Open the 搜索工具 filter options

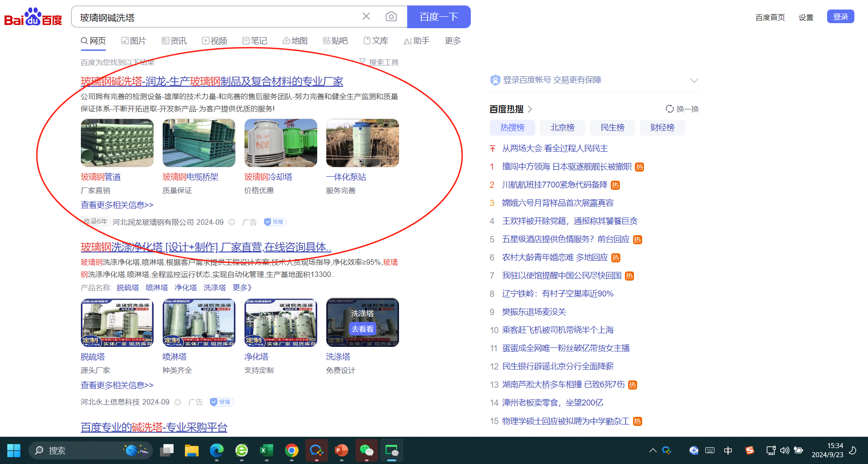pyautogui.click(x=379, y=62)
